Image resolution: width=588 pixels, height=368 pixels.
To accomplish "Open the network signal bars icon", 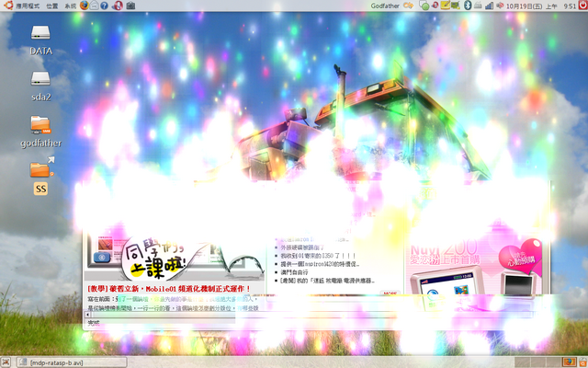I will click(x=489, y=6).
